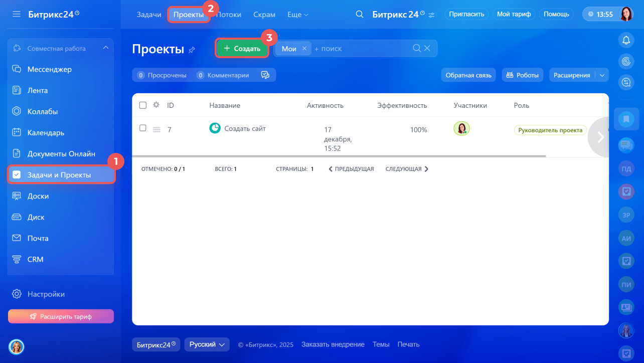Click the read-all comments chat icon
The image size is (644, 363).
[265, 75]
